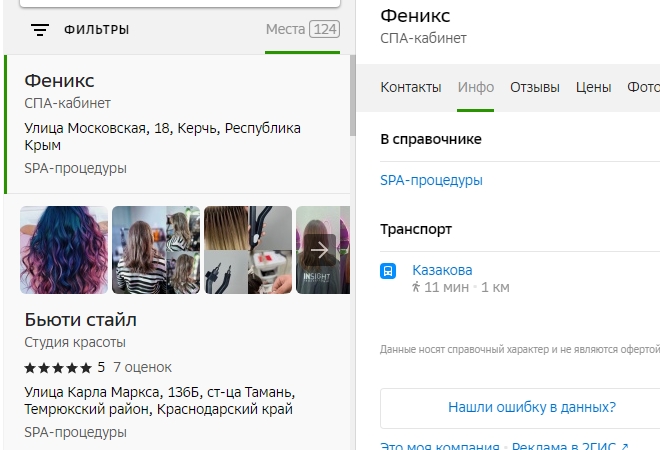660x450 pixels.
Task: Click the ФИЛЬТРЫ label
Action: point(96,30)
